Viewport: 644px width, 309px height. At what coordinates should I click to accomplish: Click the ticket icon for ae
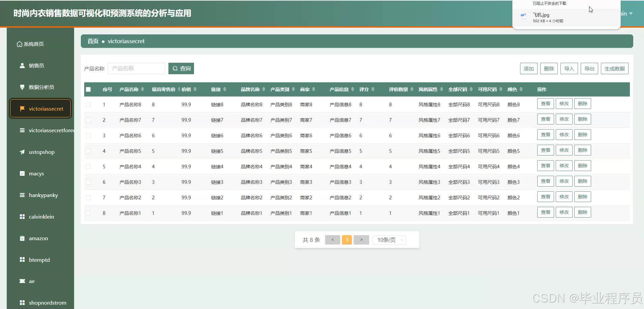(x=22, y=281)
